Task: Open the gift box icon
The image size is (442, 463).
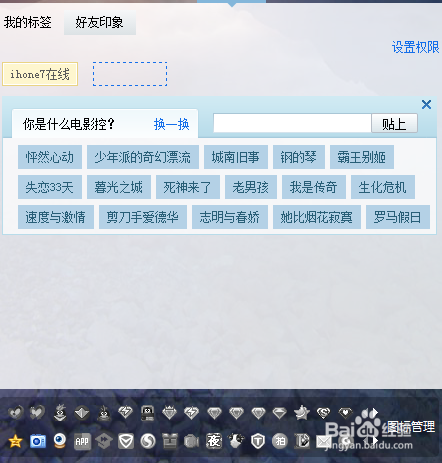Action: 170,442
